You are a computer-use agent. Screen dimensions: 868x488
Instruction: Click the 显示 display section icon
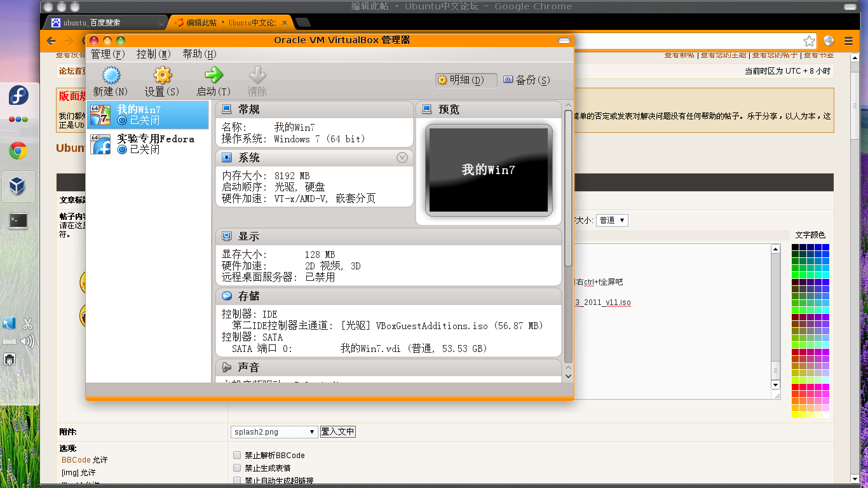point(226,236)
